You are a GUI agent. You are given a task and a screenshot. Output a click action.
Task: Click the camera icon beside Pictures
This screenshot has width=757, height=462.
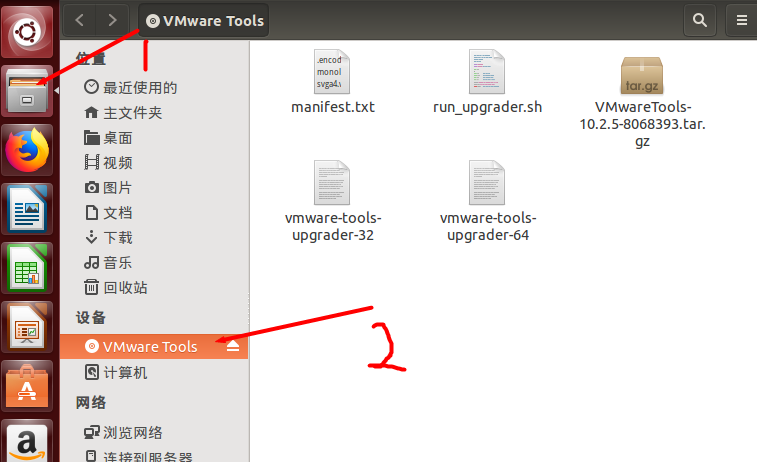coord(91,187)
